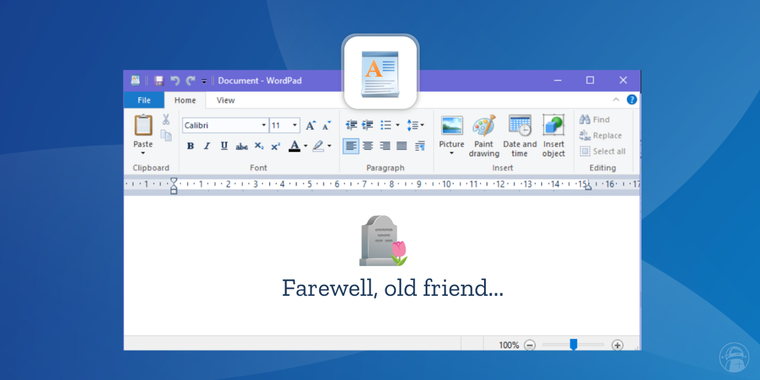Image resolution: width=760 pixels, height=380 pixels.
Task: Open the list style dropdown arrow
Action: coord(397,125)
